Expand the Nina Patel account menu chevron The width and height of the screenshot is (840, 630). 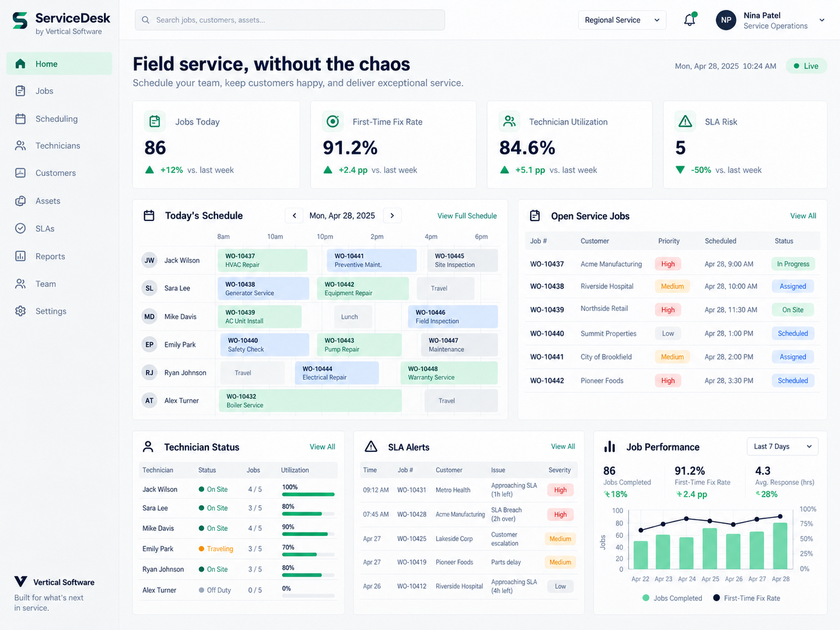coord(821,20)
